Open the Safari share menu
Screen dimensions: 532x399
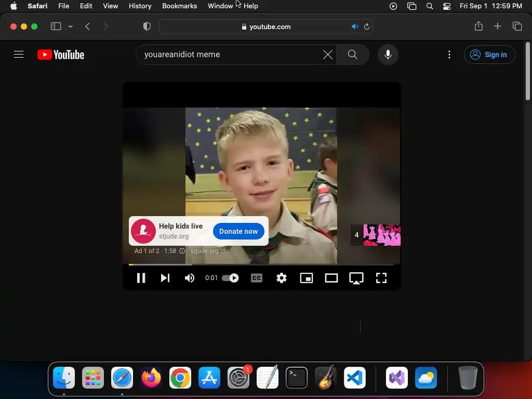coord(478,26)
